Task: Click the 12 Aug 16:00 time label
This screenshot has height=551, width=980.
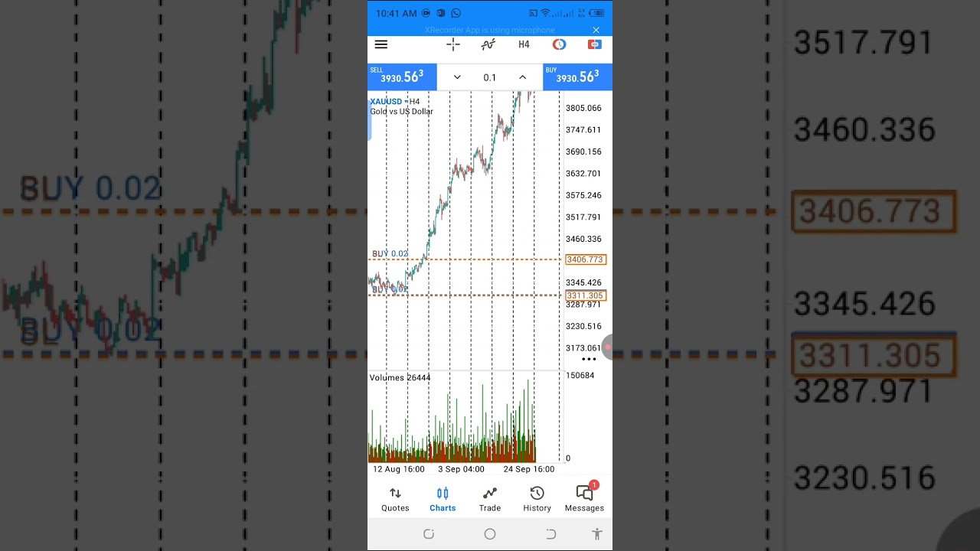Action: coord(398,469)
